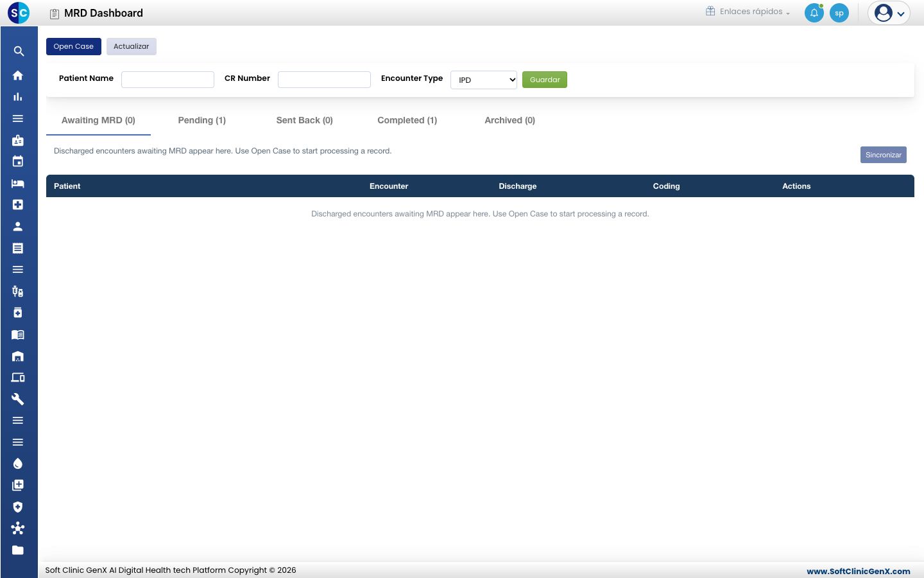The height and width of the screenshot is (578, 924).
Task: Click the Open Case button
Action: [74, 46]
